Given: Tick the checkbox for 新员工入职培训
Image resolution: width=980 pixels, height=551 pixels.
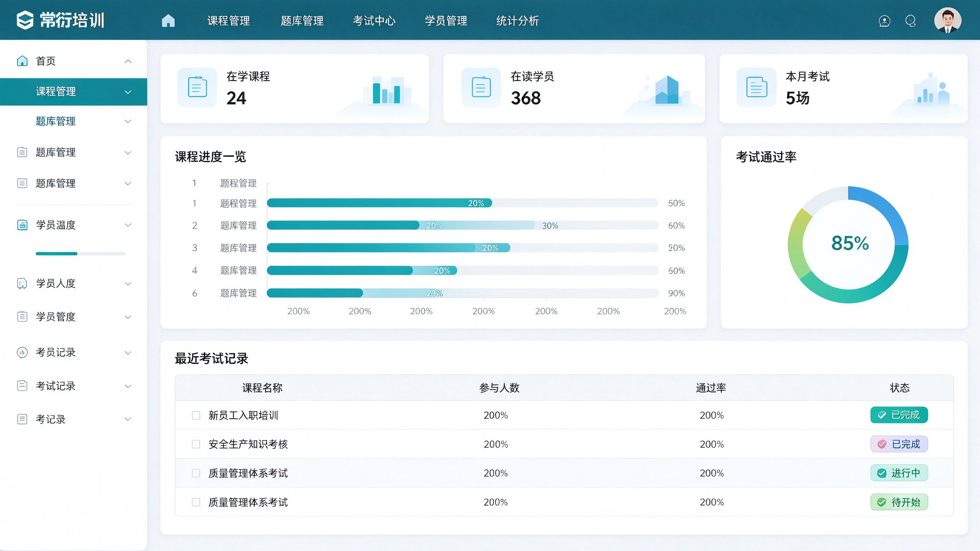Looking at the screenshot, I should click(196, 415).
